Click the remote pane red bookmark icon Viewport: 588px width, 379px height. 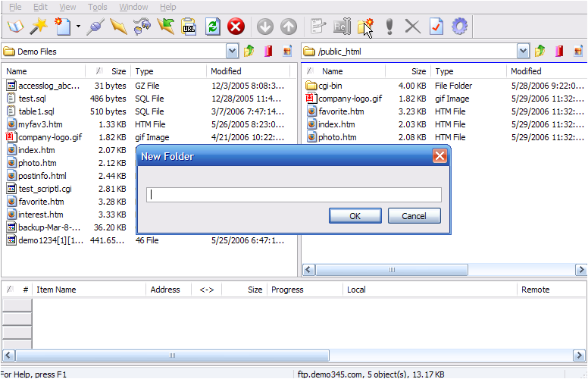pyautogui.click(x=559, y=51)
